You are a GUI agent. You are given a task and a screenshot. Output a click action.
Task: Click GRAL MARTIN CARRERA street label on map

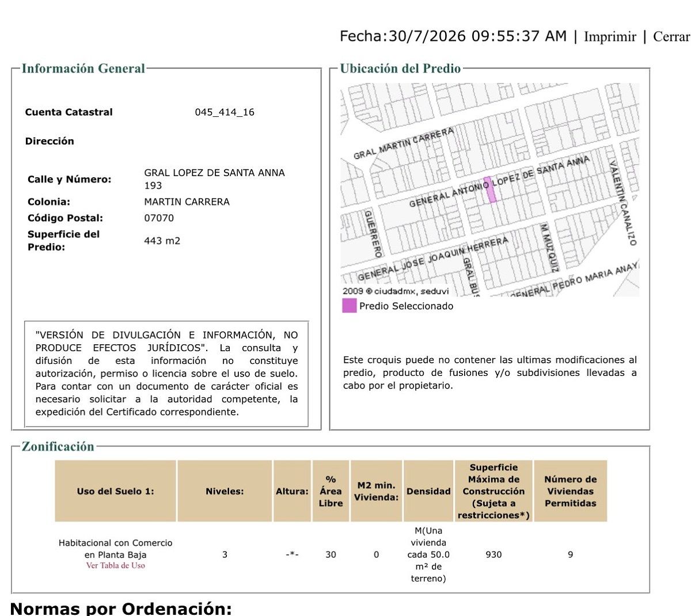[404, 144]
